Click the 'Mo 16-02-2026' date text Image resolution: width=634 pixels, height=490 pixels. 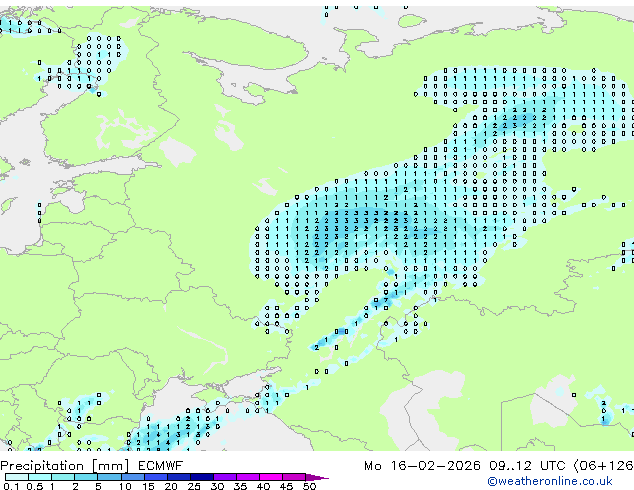pos(422,466)
